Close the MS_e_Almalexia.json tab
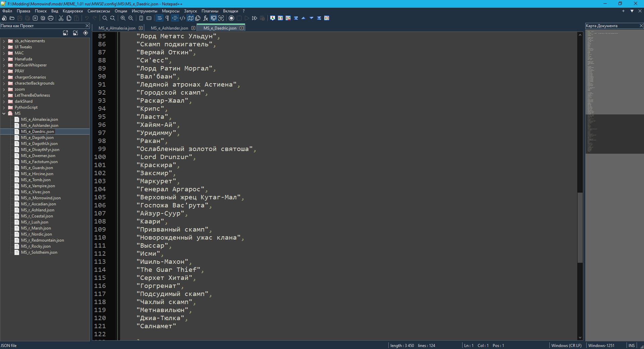Screen dimensions: 644x349 (x=141, y=28)
